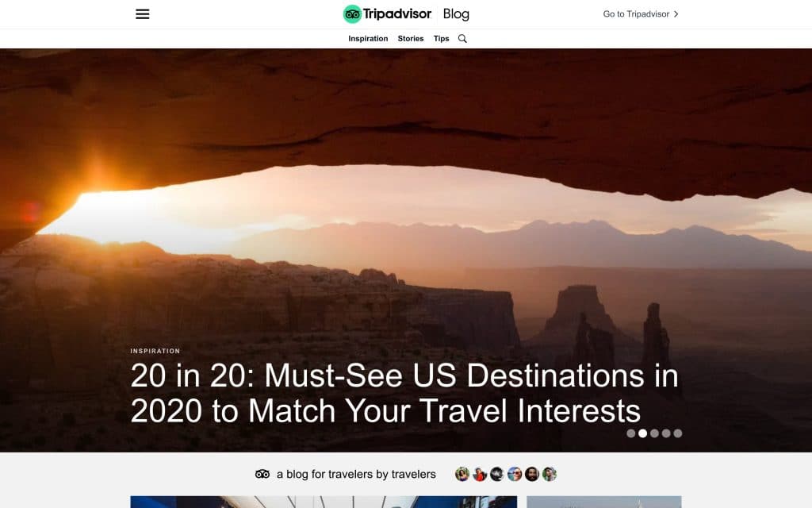Open the Tips menu item

[441, 38]
